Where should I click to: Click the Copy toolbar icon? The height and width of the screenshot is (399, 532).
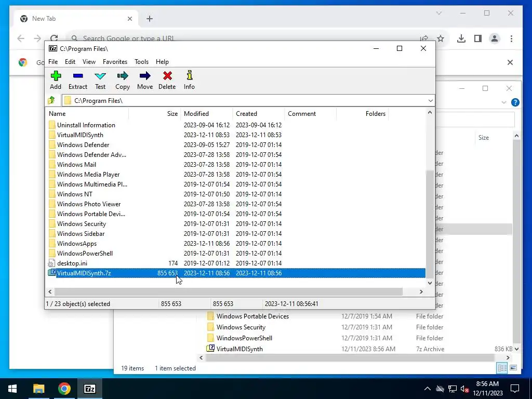(x=123, y=80)
